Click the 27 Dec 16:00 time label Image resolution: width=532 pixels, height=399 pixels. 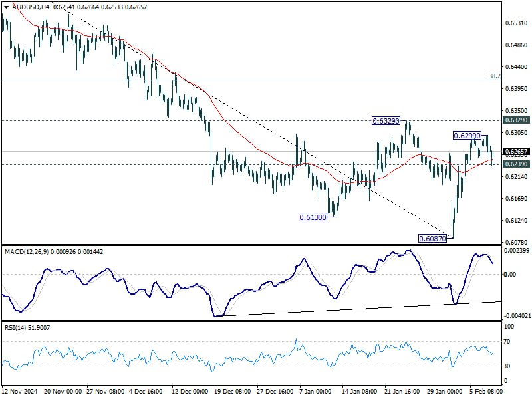click(x=275, y=392)
